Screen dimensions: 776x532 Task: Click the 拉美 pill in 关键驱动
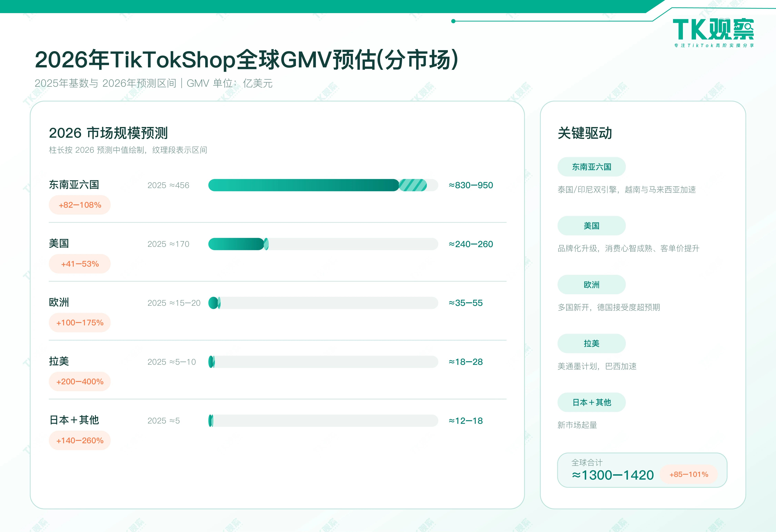coord(591,343)
